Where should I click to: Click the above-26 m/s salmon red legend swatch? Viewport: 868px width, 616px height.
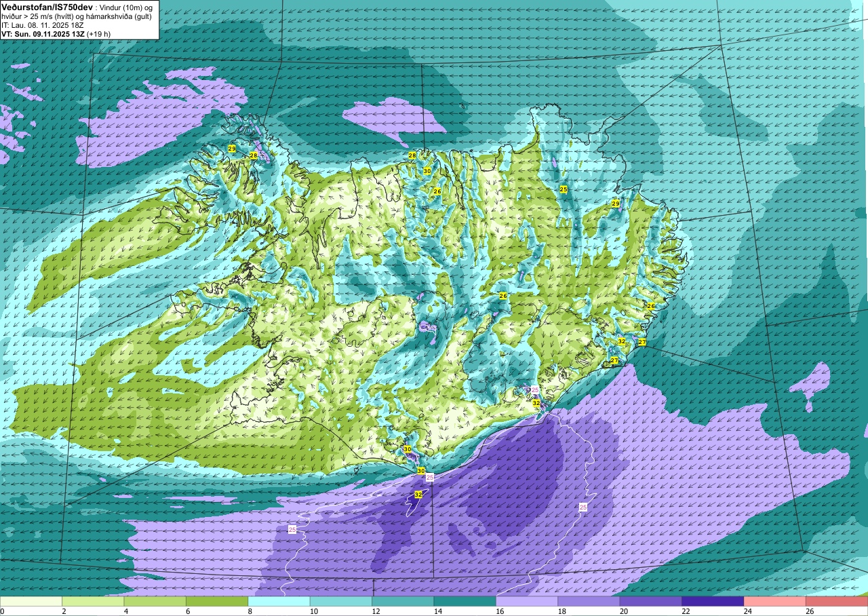(x=837, y=601)
